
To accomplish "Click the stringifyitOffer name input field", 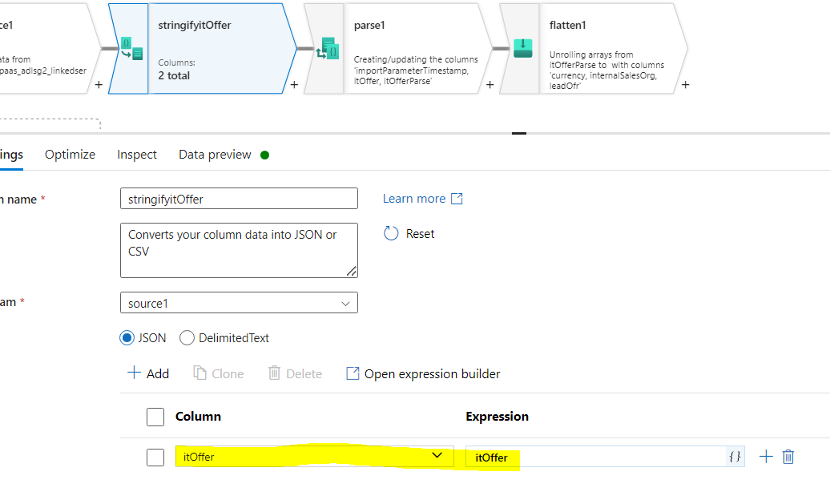I will click(239, 199).
